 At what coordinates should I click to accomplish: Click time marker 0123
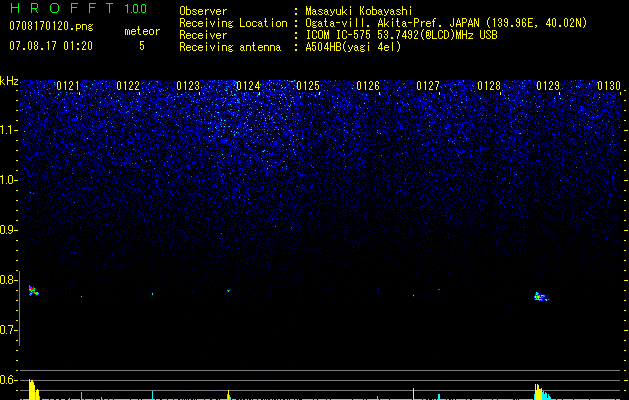click(x=188, y=86)
